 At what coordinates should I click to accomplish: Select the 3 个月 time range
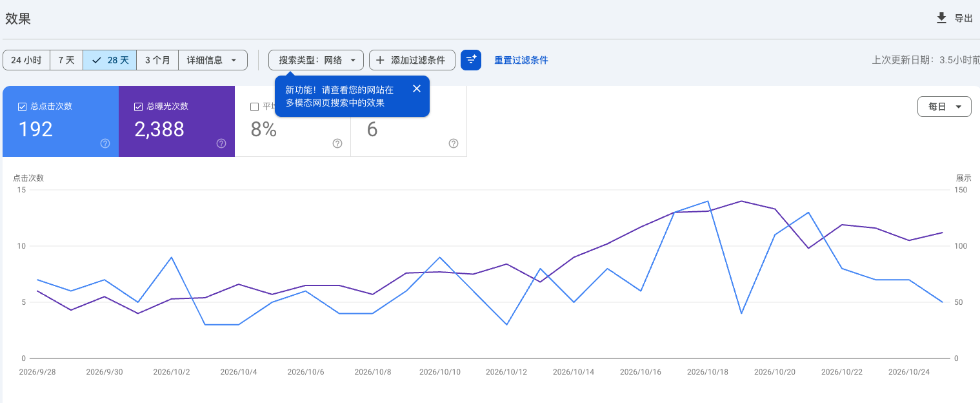click(x=157, y=60)
